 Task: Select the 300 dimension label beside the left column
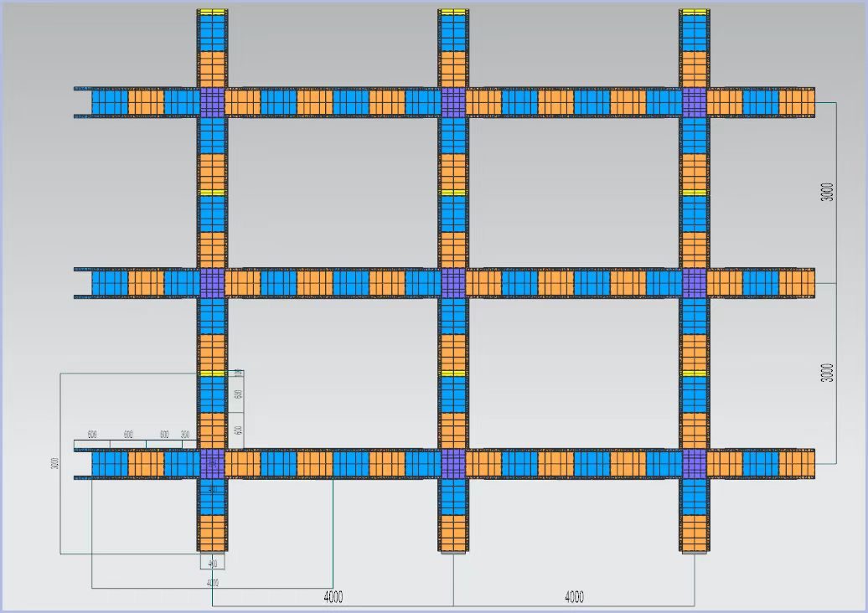click(185, 435)
